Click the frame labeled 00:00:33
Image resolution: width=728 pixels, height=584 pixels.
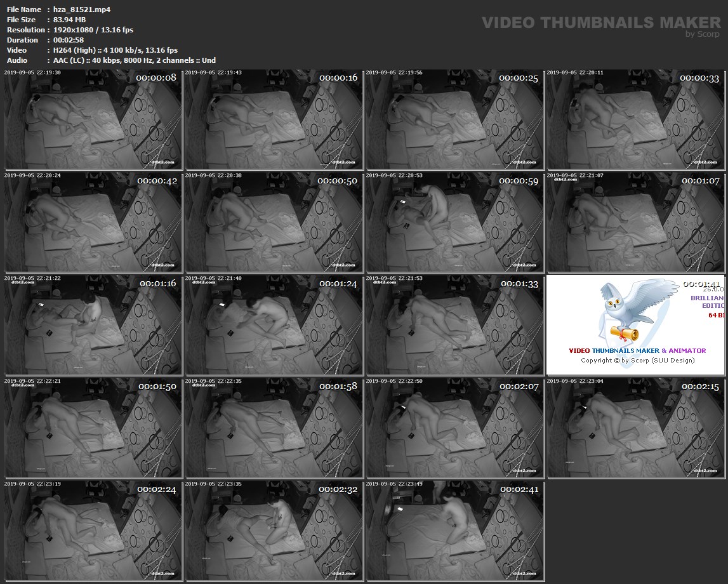(x=635, y=119)
